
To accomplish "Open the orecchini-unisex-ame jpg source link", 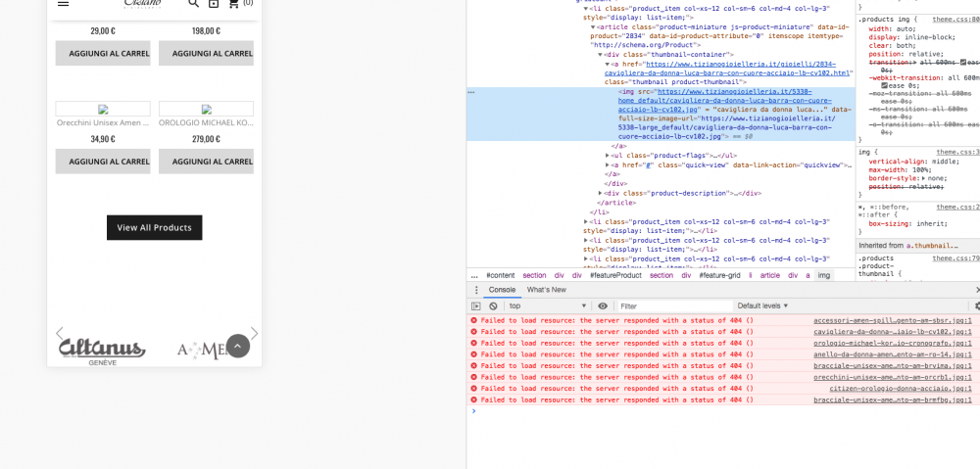I will coord(893,377).
